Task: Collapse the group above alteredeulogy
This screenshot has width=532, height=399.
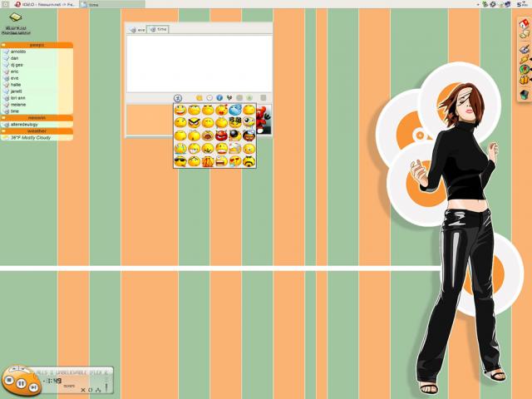Action: tap(37, 118)
